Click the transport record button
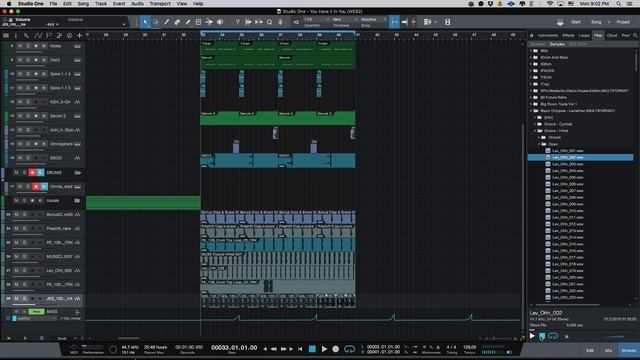The image size is (640, 360). (x=336, y=349)
